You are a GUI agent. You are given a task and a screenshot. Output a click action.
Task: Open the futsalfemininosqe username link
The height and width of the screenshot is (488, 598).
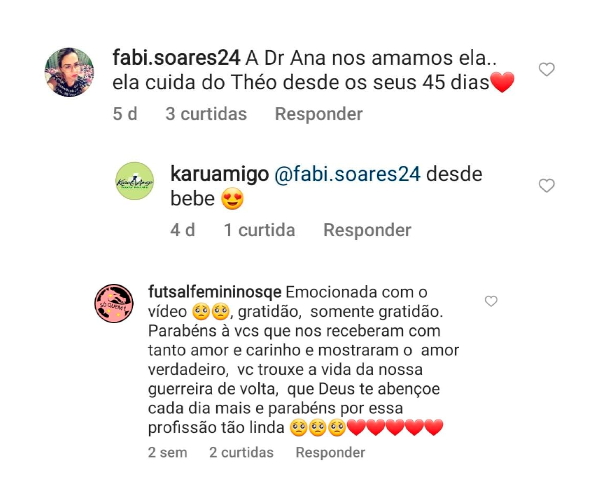click(x=215, y=292)
